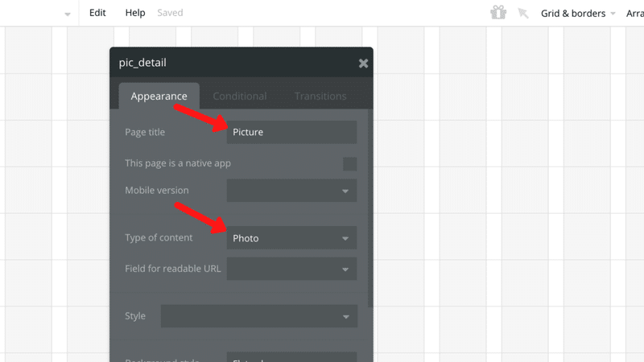Screen dimensions: 644x362
Task: Select the Appearance tab
Action: 159,96
